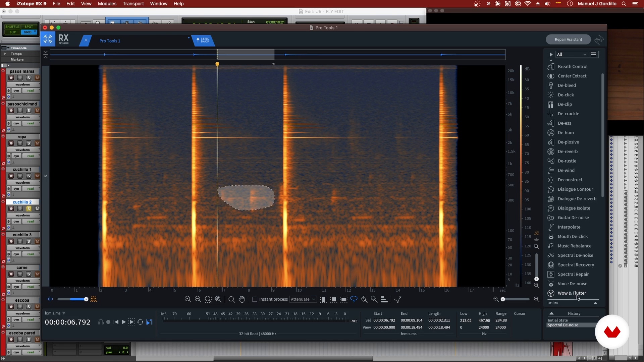Open the Spectral De-noise module
The image size is (644, 362).
coord(575,255)
